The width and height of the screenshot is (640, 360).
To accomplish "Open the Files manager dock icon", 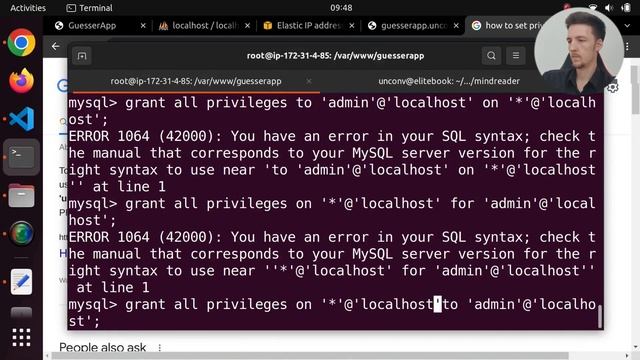I will [x=21, y=195].
